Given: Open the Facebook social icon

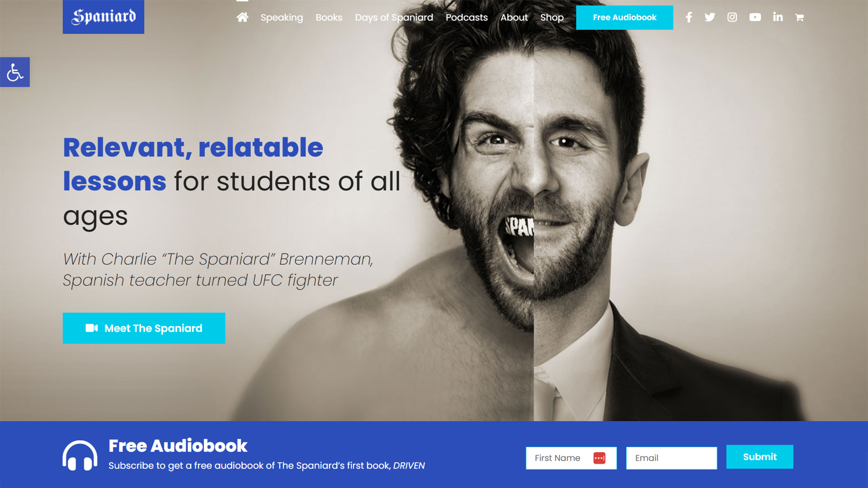Looking at the screenshot, I should pyautogui.click(x=689, y=17).
